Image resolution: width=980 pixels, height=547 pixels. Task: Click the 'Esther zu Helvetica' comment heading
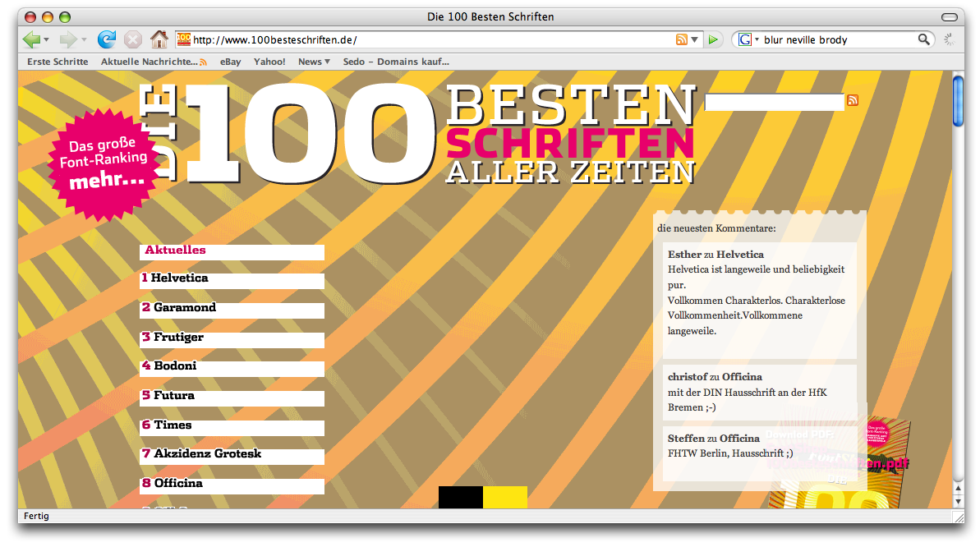tap(715, 255)
